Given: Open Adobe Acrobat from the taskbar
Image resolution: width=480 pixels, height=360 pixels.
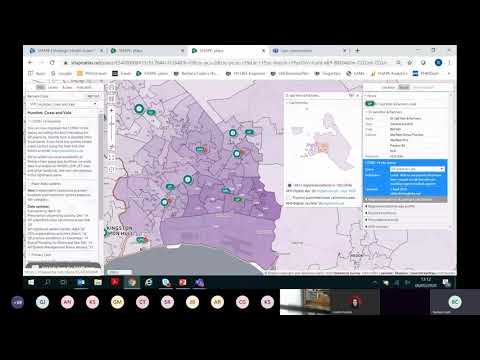Looking at the screenshot, I should (115, 283).
